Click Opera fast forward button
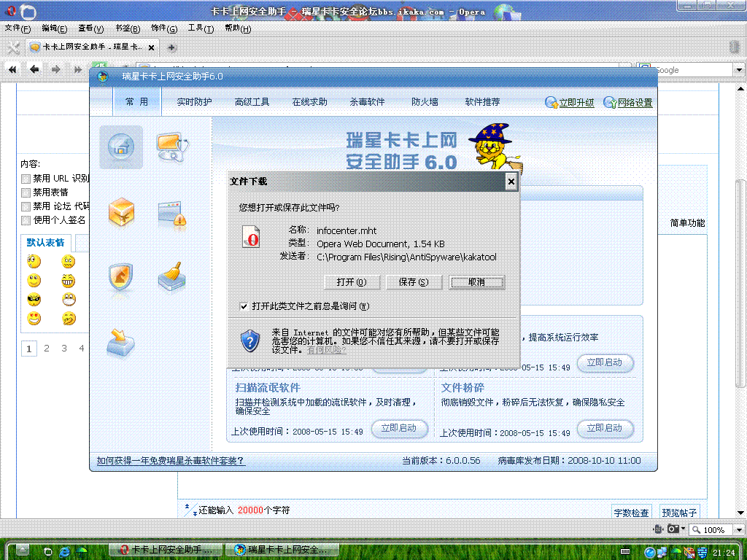Screen dimensions: 747x560 tap(77, 69)
